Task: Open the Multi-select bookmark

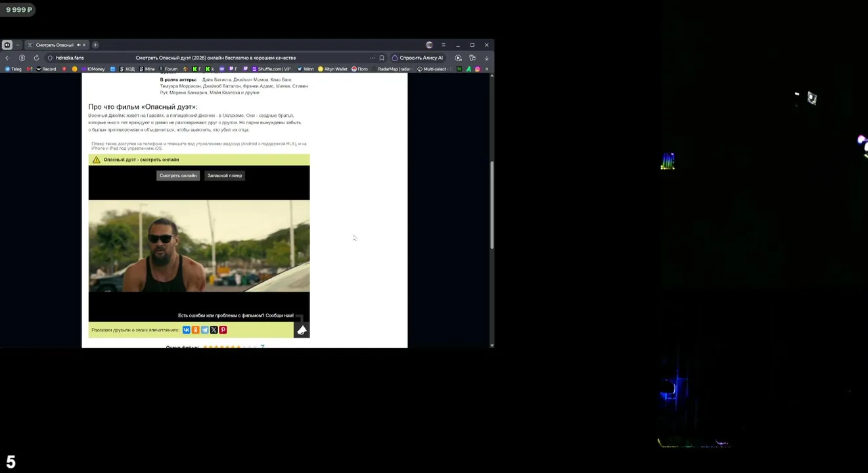Action: coord(434,69)
